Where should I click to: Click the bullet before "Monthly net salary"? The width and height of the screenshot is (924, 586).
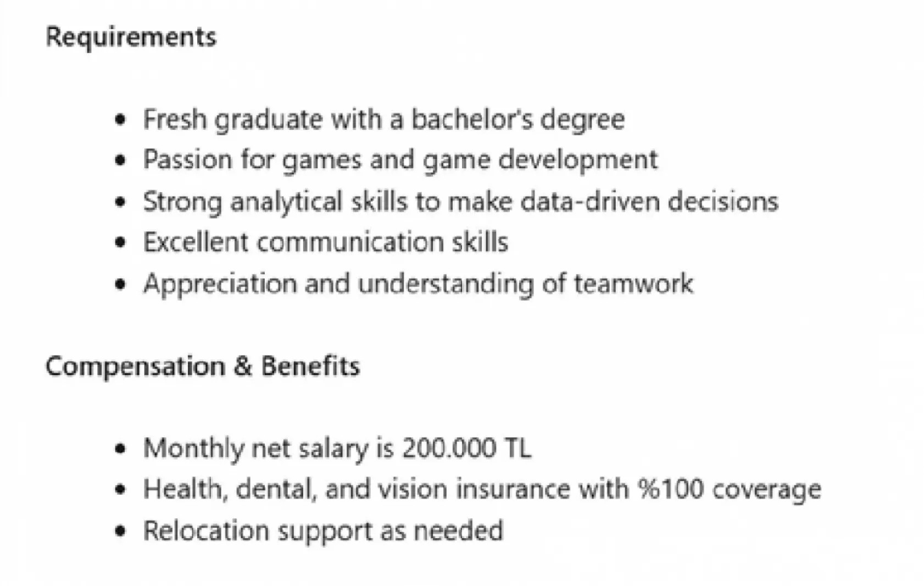click(121, 448)
